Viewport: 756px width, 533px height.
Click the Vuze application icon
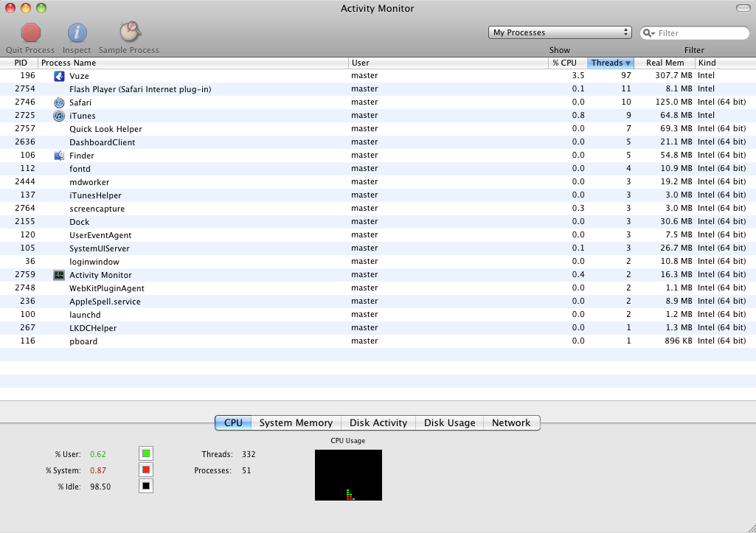pos(58,75)
